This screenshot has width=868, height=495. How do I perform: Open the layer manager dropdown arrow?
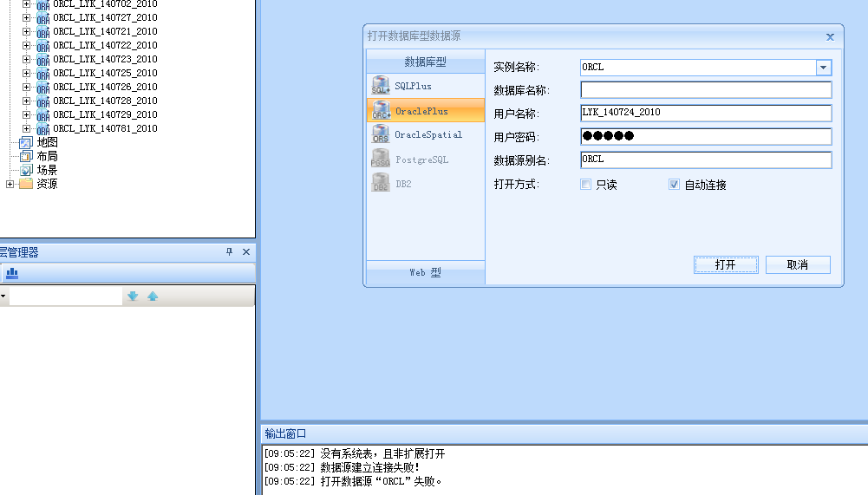point(3,296)
